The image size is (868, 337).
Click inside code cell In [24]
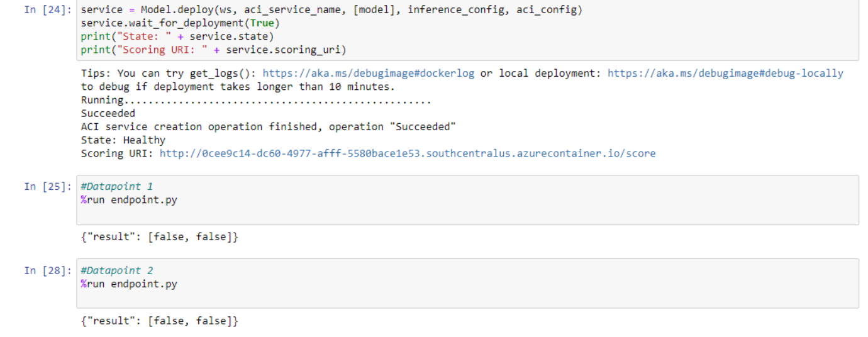467,30
